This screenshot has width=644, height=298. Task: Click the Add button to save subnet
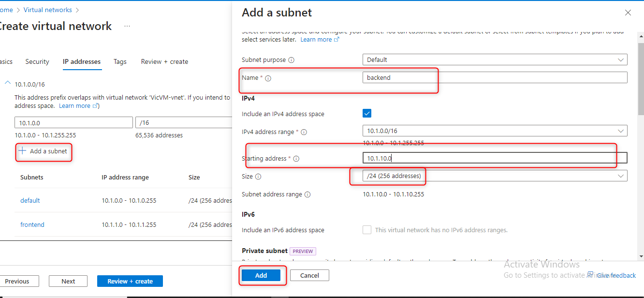261,275
